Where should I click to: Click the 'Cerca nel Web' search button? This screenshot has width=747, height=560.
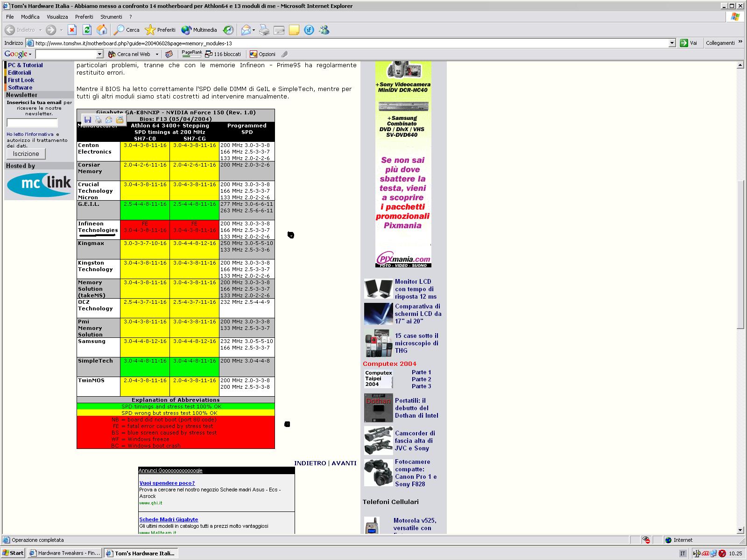point(129,54)
